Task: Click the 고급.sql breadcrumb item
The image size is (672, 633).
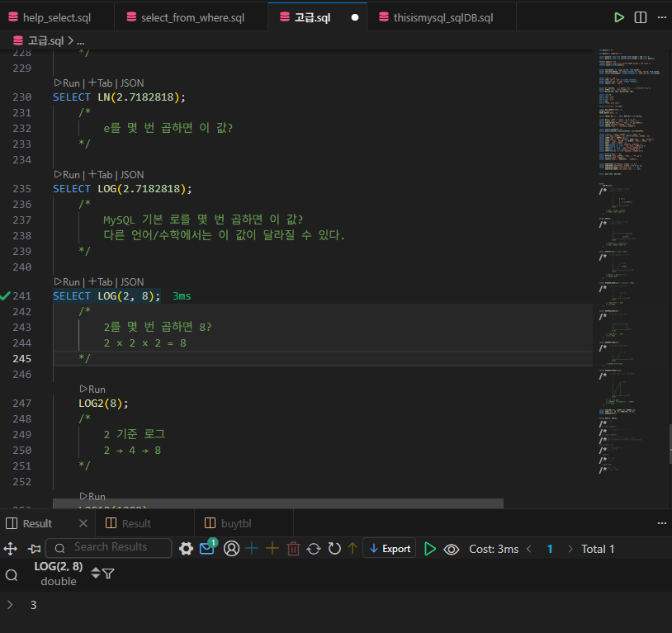Action: (45, 41)
